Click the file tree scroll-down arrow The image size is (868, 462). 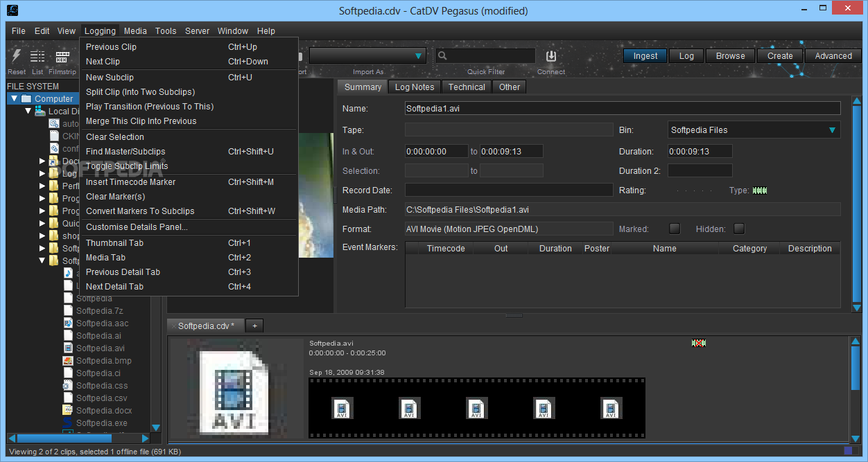tap(155, 428)
